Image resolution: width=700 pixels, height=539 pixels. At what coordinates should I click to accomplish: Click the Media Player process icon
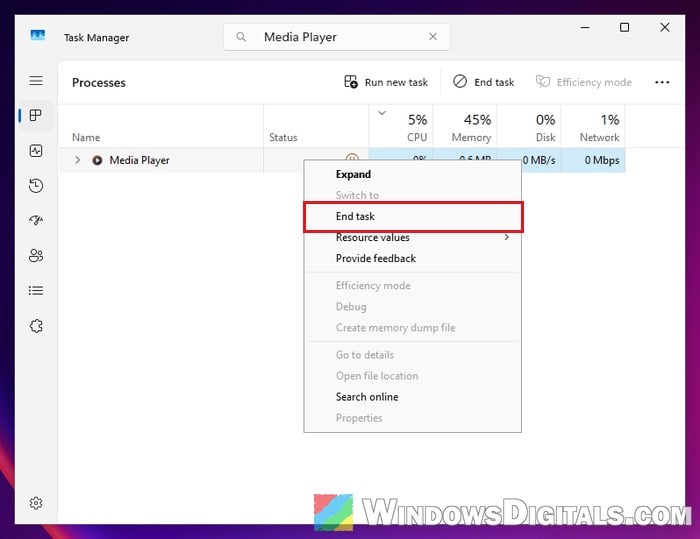(x=97, y=160)
